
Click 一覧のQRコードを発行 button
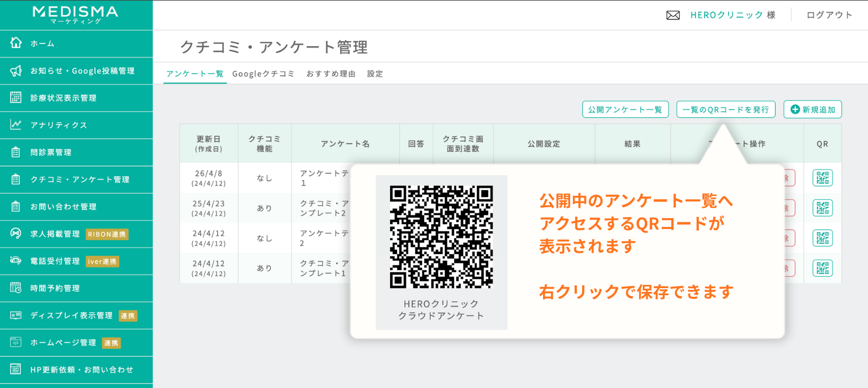pyautogui.click(x=726, y=109)
